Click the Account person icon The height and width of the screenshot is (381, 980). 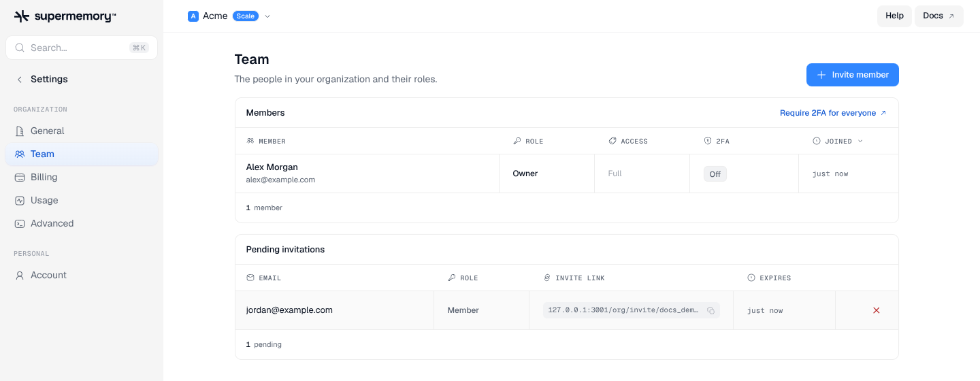coord(20,275)
